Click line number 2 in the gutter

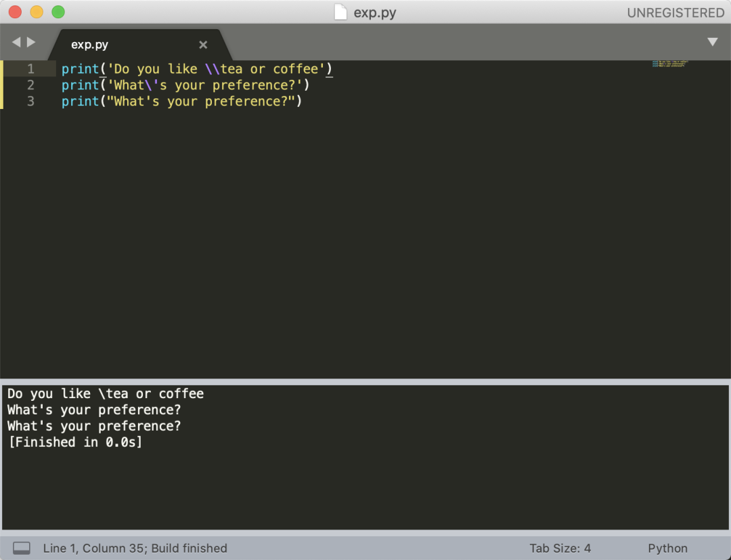30,85
